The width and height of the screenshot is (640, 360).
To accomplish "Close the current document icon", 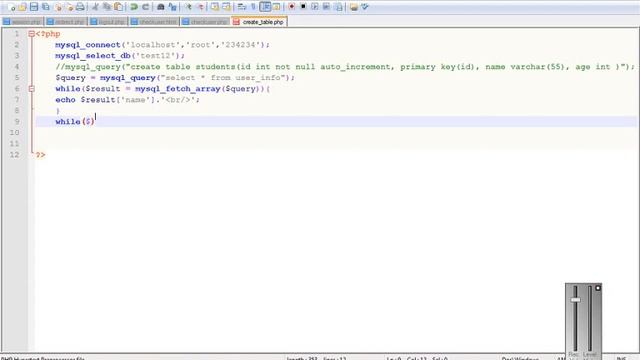I will (58, 7).
